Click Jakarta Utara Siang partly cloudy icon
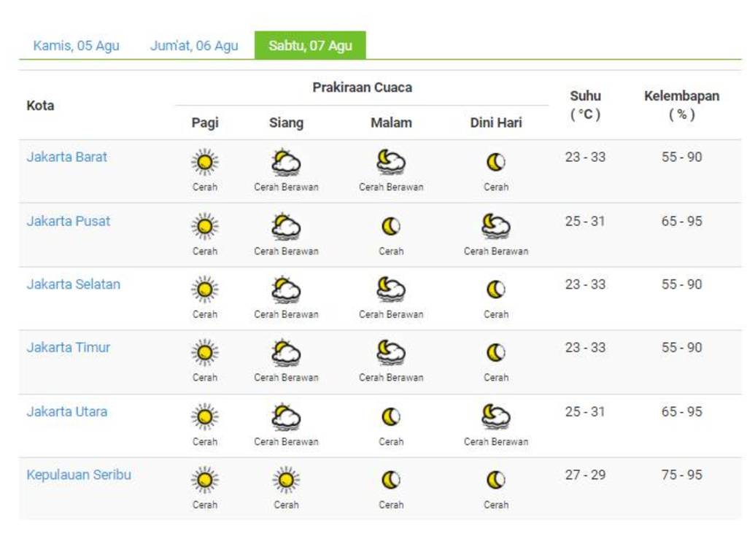Screen dimensions: 747x560 [286, 417]
